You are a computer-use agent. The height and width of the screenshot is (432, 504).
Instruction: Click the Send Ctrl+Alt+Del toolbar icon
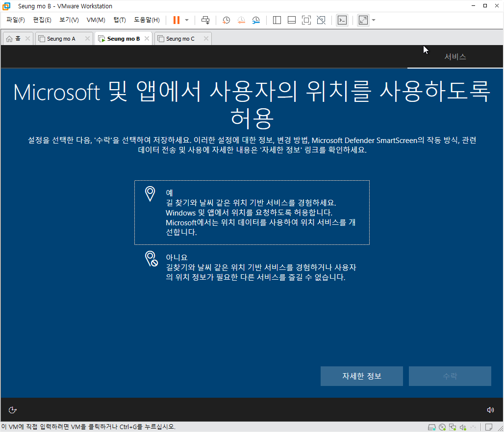[205, 20]
